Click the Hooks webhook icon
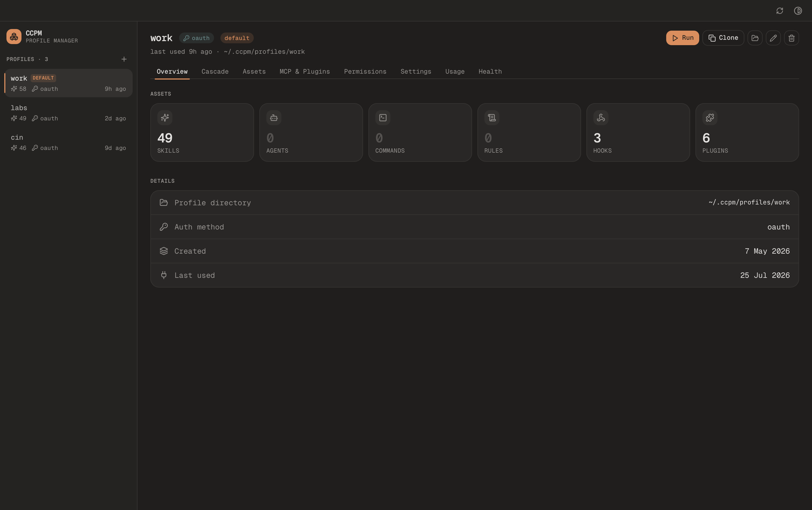 pos(601,118)
